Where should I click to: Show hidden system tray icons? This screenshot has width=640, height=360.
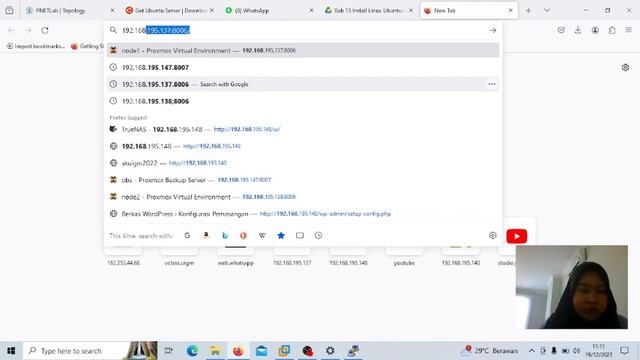[x=531, y=351]
